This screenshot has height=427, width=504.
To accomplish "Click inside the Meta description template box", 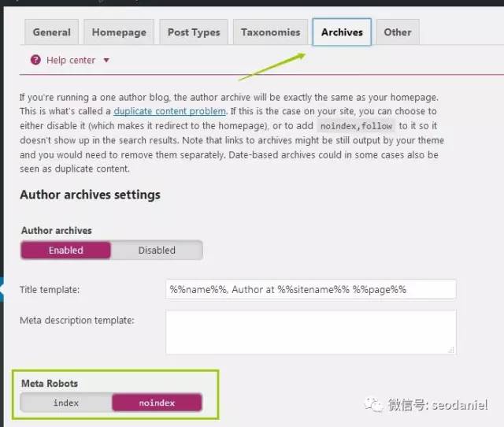I will [x=310, y=332].
